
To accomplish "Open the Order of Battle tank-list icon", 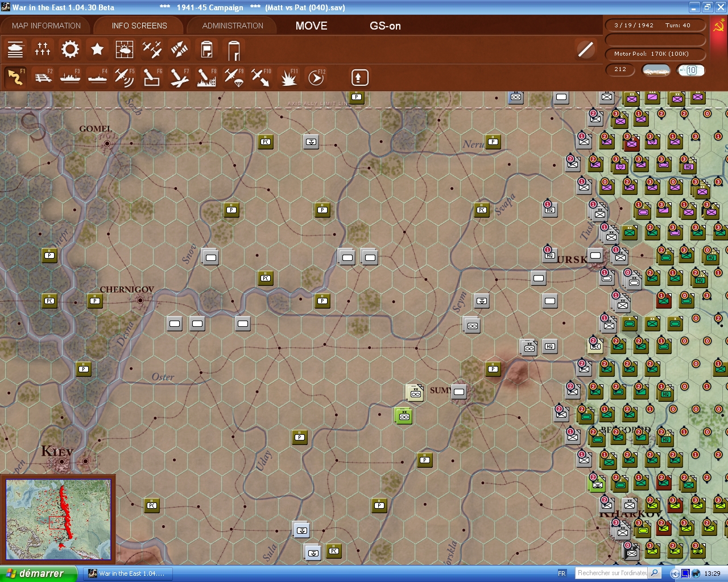I will 15,49.
